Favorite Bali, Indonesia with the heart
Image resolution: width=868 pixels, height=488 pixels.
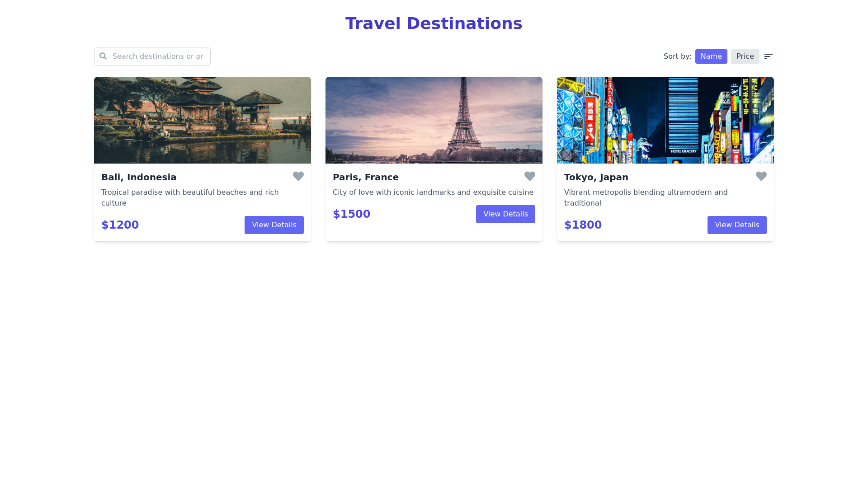298,176
